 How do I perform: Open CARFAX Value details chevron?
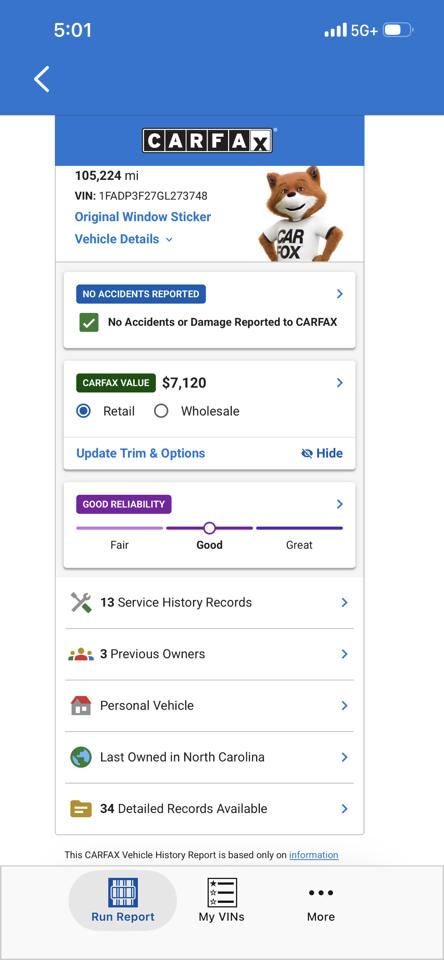tap(340, 383)
